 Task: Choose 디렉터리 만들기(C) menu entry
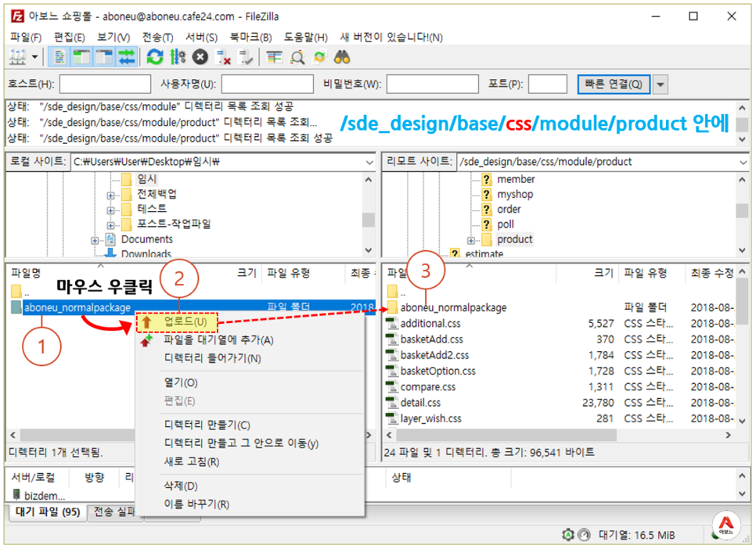(x=207, y=425)
